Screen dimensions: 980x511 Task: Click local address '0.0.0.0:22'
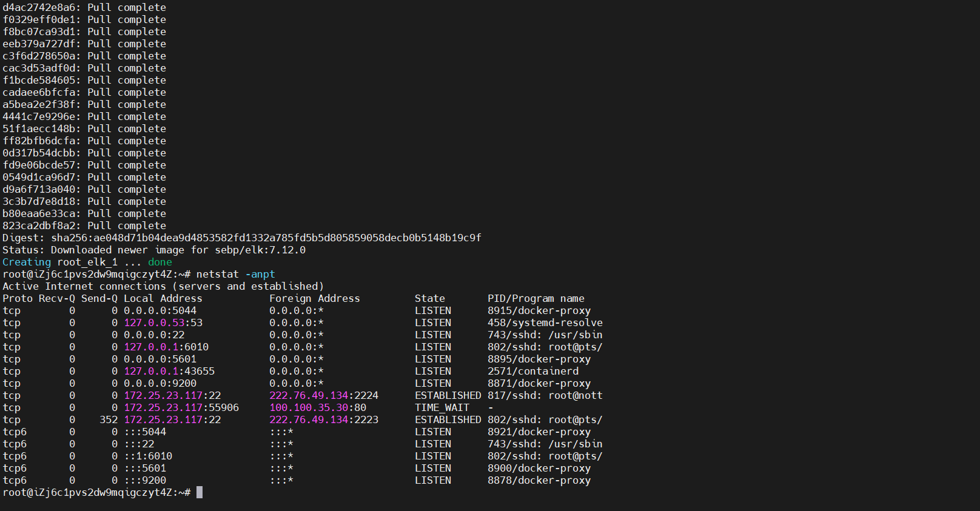[154, 335]
